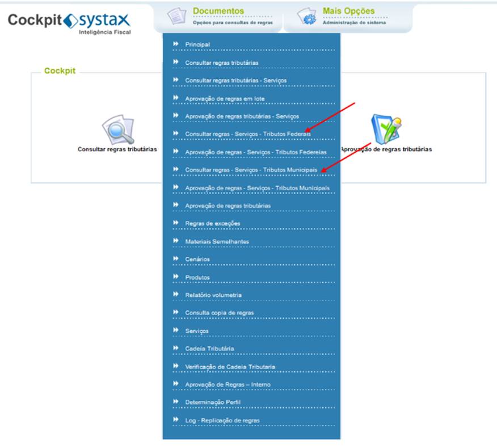This screenshot has height=448, width=497.
Task: Click the magnifier Consultar regras tributárias icon
Action: pos(118,129)
